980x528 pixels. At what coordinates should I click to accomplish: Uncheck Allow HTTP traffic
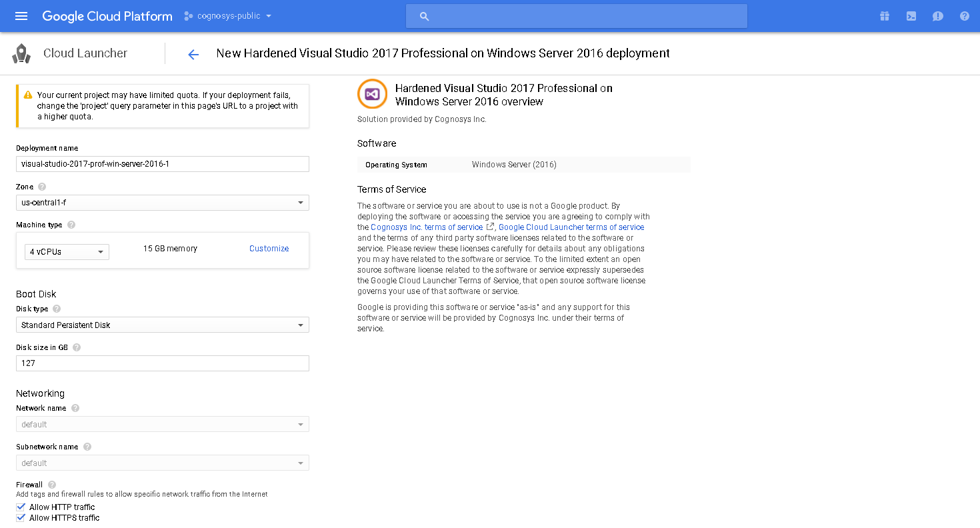pyautogui.click(x=21, y=507)
